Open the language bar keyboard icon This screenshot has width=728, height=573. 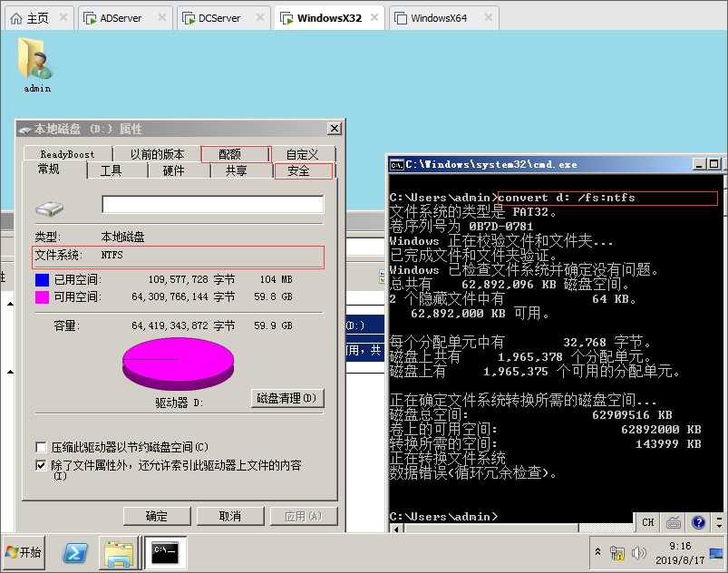click(674, 522)
